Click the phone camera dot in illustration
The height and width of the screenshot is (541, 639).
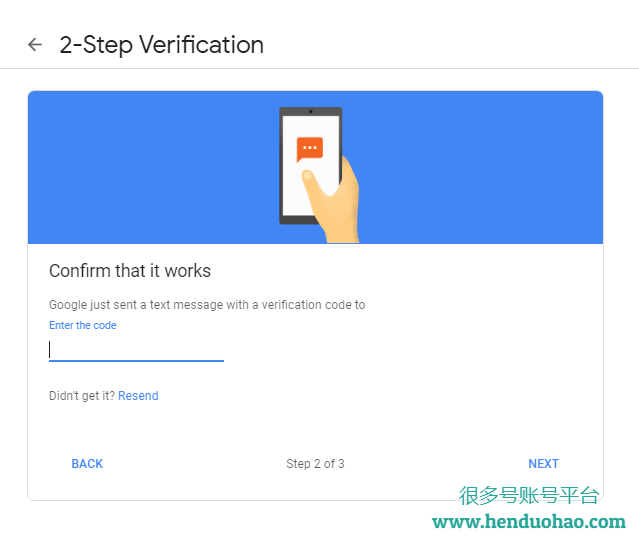[311, 111]
